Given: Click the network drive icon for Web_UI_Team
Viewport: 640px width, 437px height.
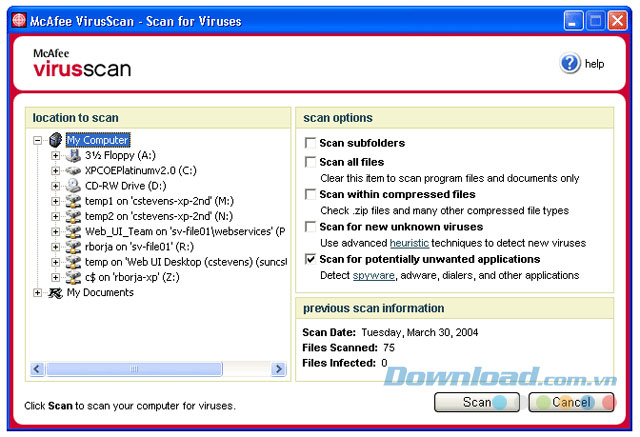Looking at the screenshot, I should point(73,231).
